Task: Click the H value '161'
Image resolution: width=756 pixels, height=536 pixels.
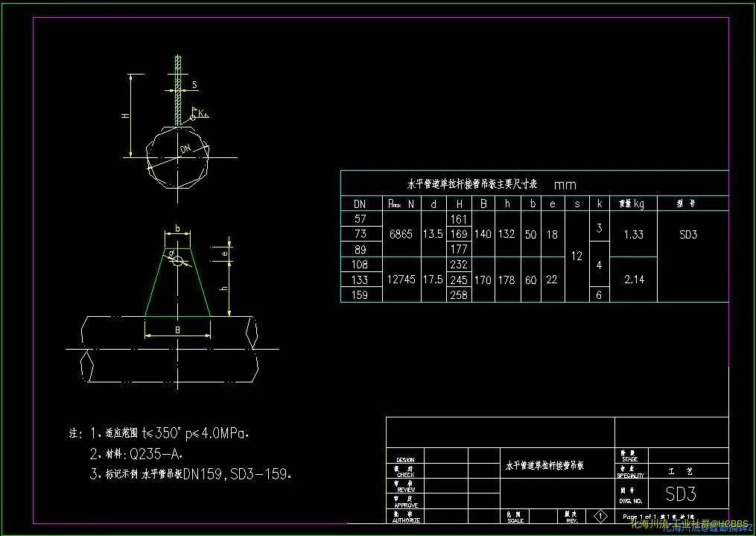Action: tap(459, 219)
